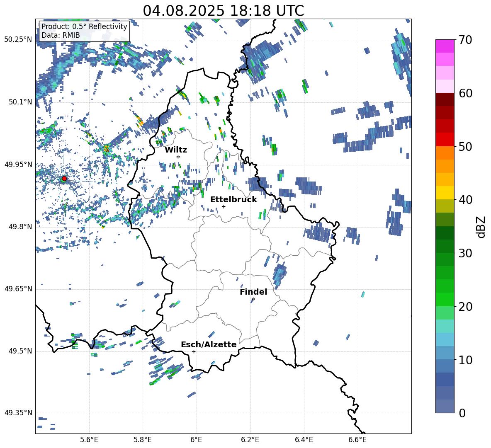Click the Findel station cross marker
The width and height of the screenshot is (491, 448).
(x=253, y=299)
